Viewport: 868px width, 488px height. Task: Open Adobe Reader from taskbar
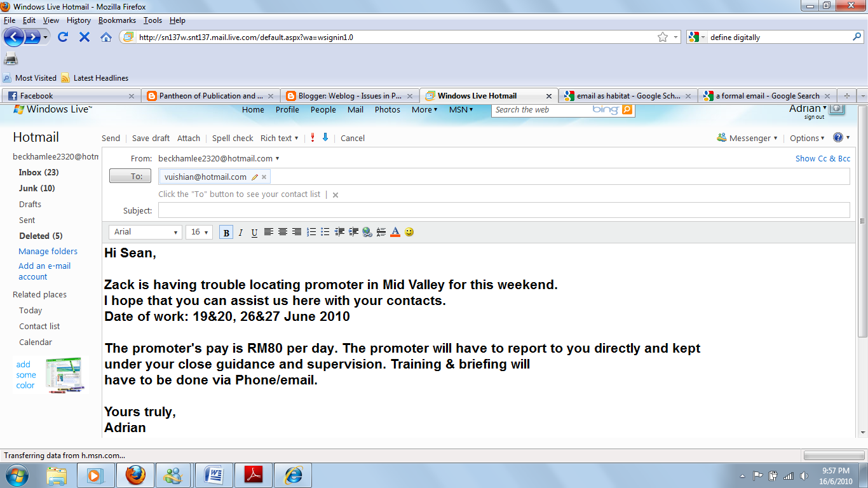[254, 475]
